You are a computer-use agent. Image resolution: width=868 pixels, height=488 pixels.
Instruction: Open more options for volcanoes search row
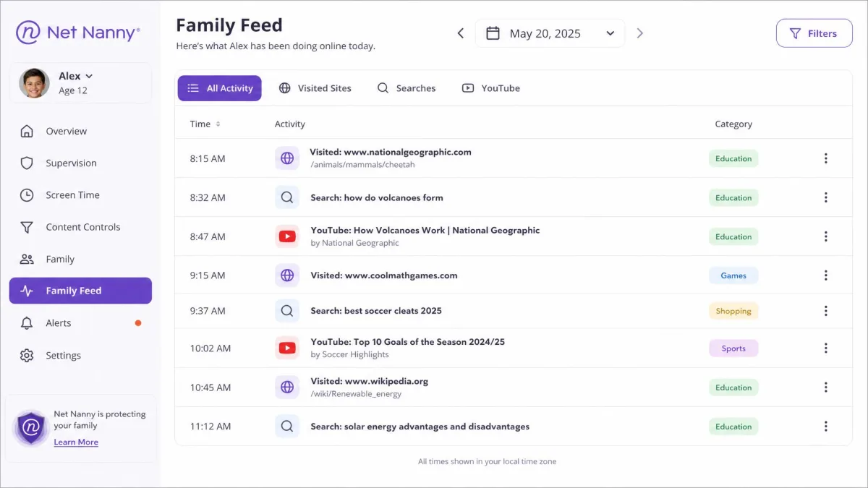tap(825, 197)
